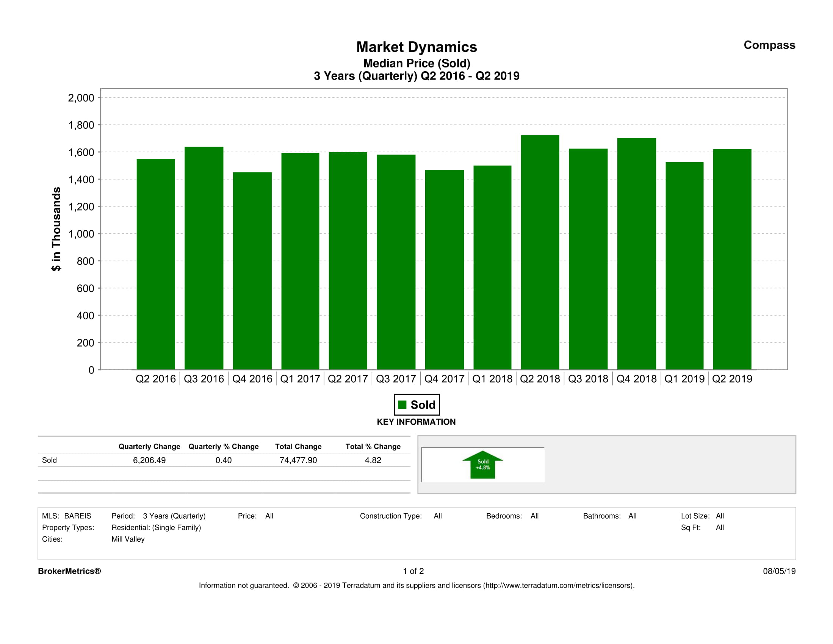This screenshot has width=833, height=644.
Task: Click the 2,000 y-axis label
Action: pyautogui.click(x=81, y=98)
